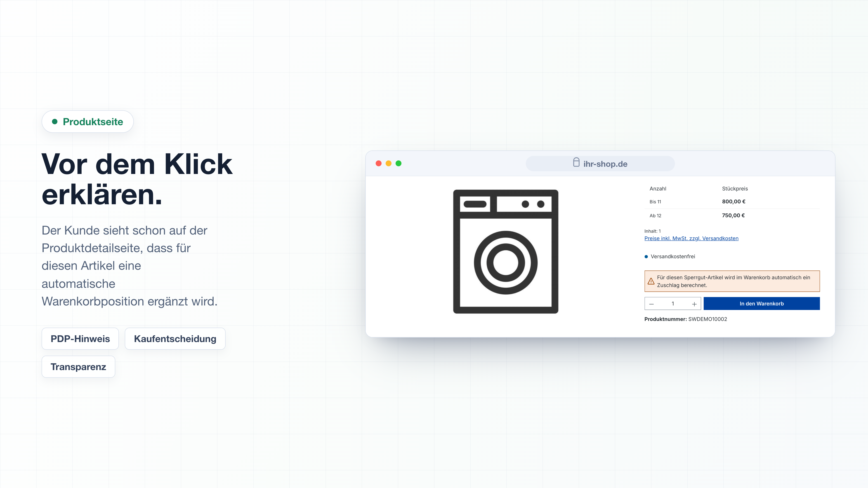Screen dimensions: 868x488
Task: Click the Bis 11 price tier row
Action: tap(732, 202)
